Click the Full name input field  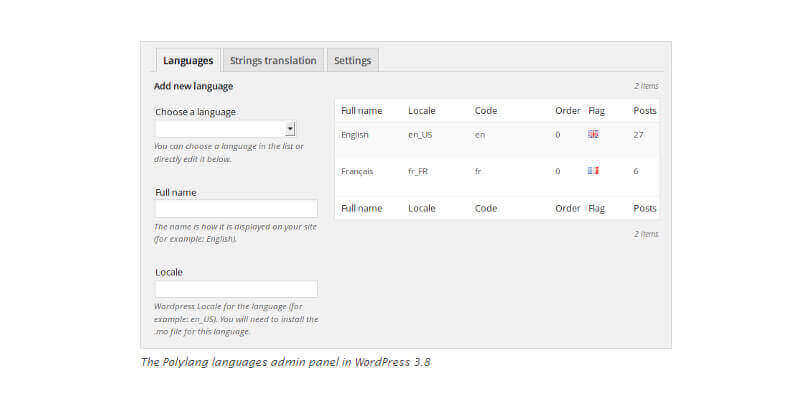236,208
